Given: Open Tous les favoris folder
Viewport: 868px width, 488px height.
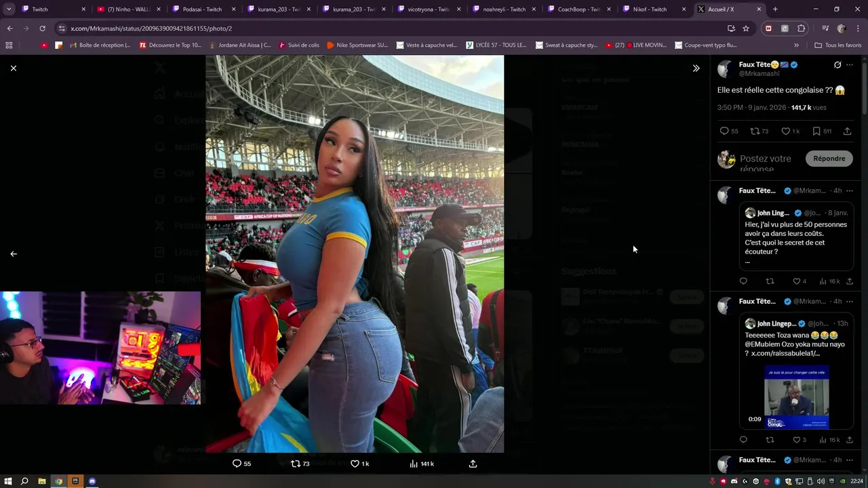Looking at the screenshot, I should [x=838, y=45].
